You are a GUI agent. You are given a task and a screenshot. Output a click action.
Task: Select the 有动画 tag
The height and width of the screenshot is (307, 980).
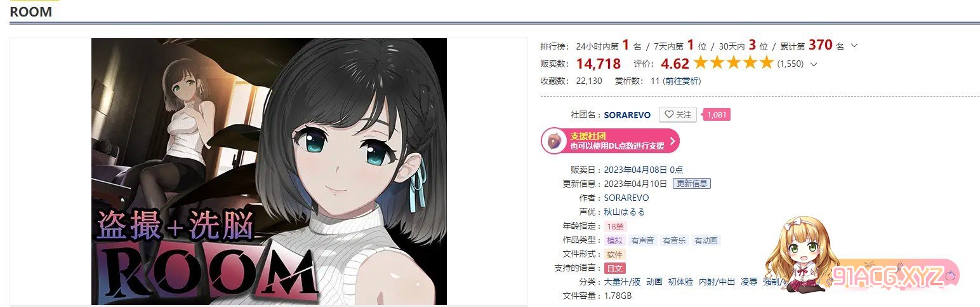pos(706,240)
